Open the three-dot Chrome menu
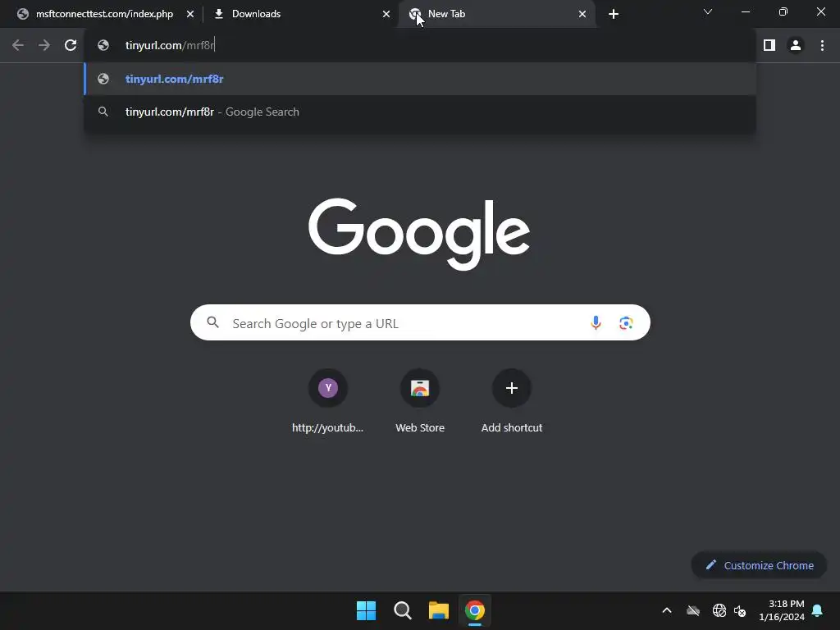The height and width of the screenshot is (630, 840). 822,46
